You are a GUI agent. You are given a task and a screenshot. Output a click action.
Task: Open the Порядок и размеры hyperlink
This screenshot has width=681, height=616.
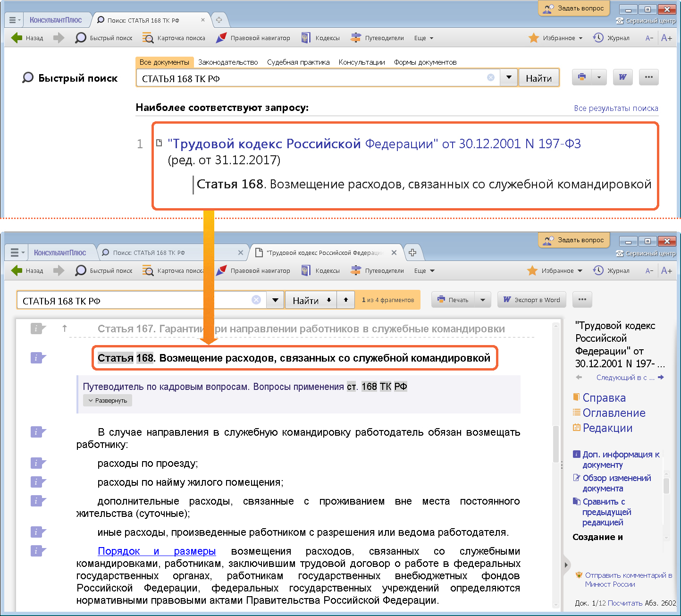[157, 551]
